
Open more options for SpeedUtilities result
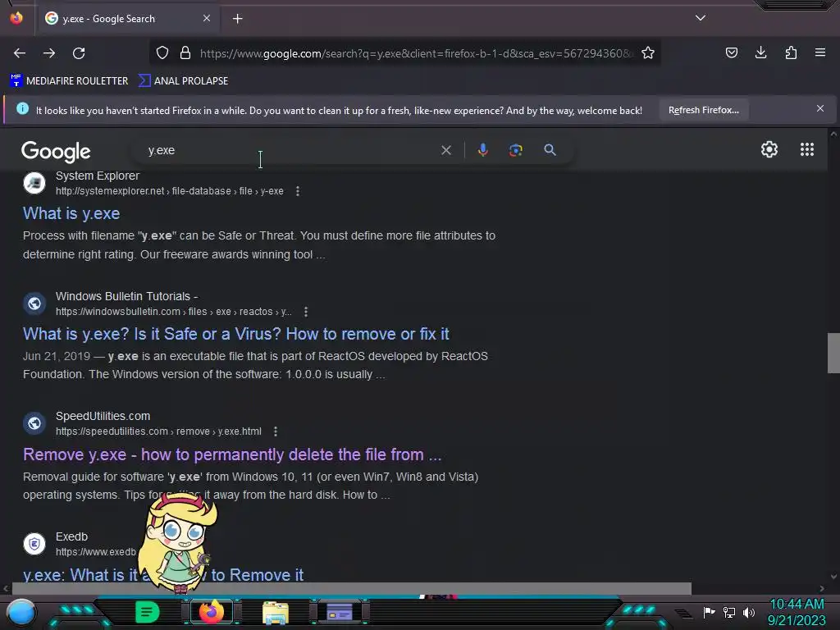[x=276, y=431]
